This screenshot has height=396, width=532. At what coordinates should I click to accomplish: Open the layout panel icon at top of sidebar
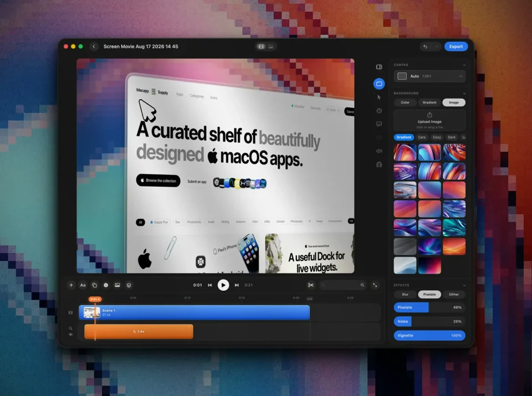coord(379,67)
